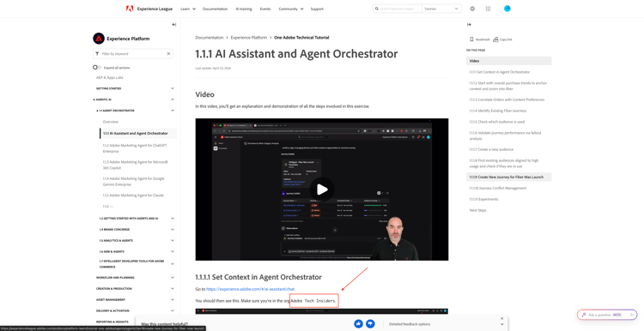Expand the Workflow and Planning section
This screenshot has width=644, height=331.
tap(173, 278)
